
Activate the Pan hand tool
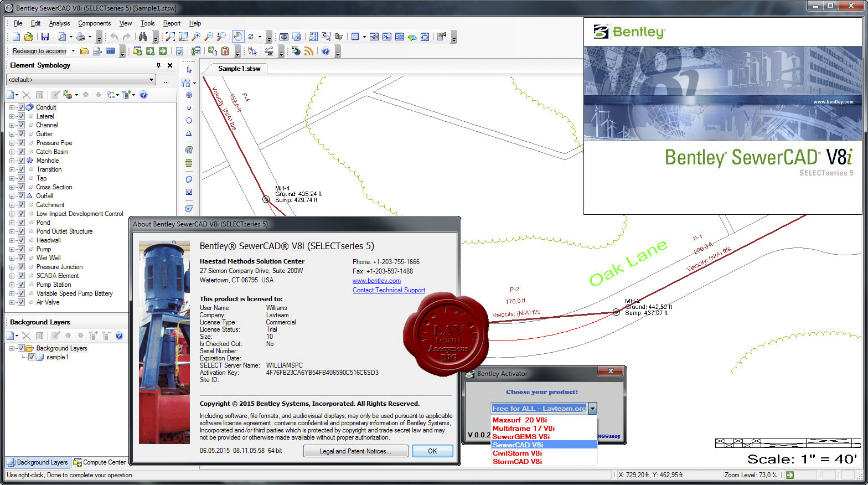pyautogui.click(x=237, y=37)
